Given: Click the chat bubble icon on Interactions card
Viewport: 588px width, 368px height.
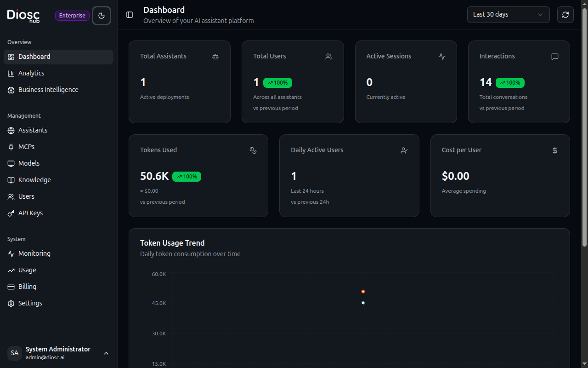Looking at the screenshot, I should tap(554, 57).
